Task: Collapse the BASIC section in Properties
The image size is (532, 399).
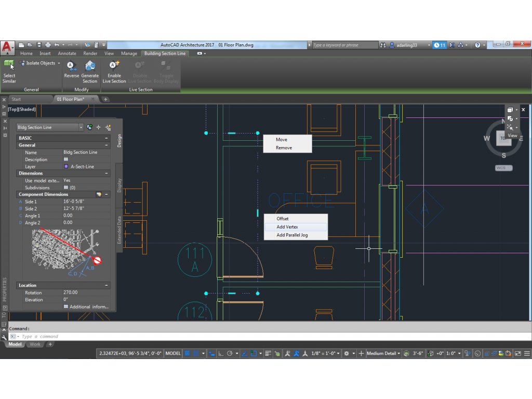Action: (106, 138)
